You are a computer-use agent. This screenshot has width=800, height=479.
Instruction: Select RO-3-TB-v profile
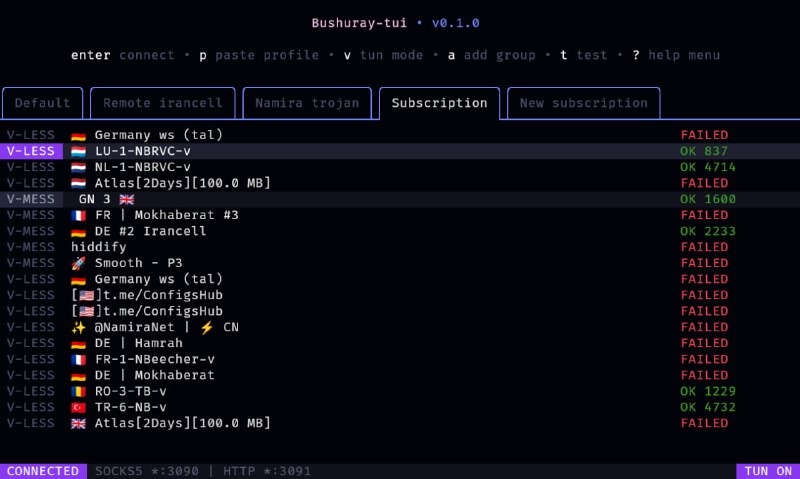click(400, 391)
